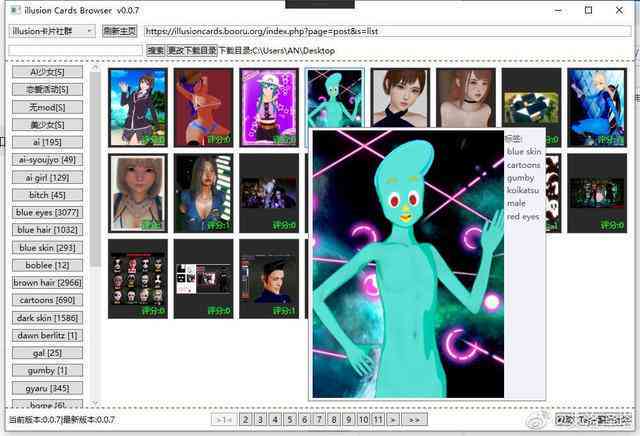The height and width of the screenshot is (436, 640).
Task: Filter by the 美少女[S] tag
Action: coord(47,125)
